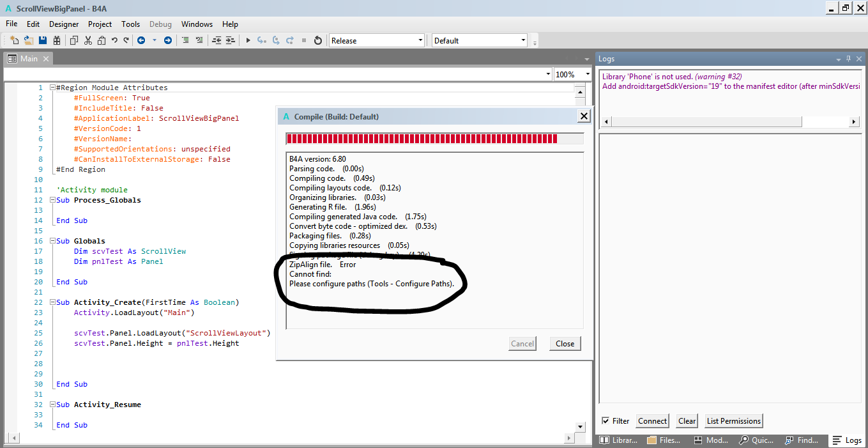Collapse the Region Module Attributes block
This screenshot has width=868, height=448.
(x=52, y=88)
